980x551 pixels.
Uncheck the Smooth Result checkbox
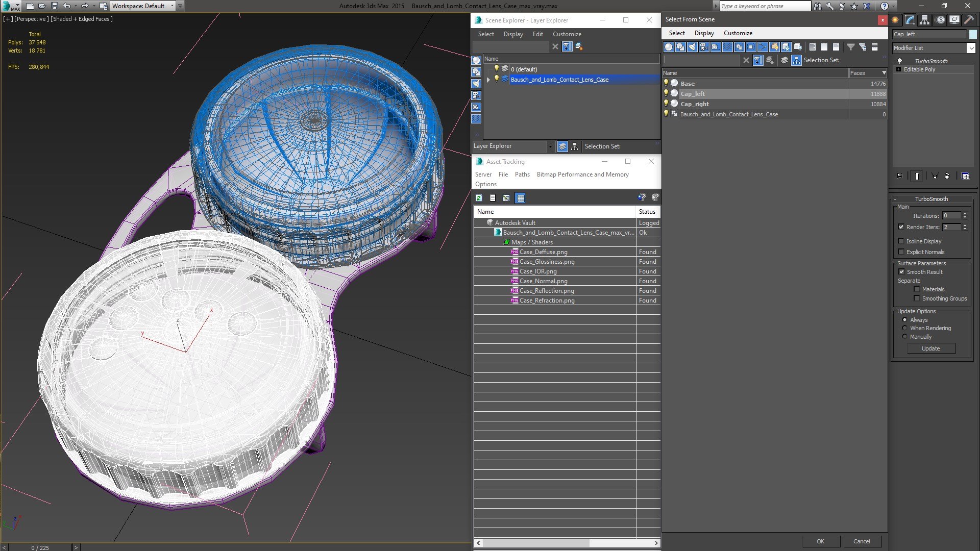(x=901, y=272)
